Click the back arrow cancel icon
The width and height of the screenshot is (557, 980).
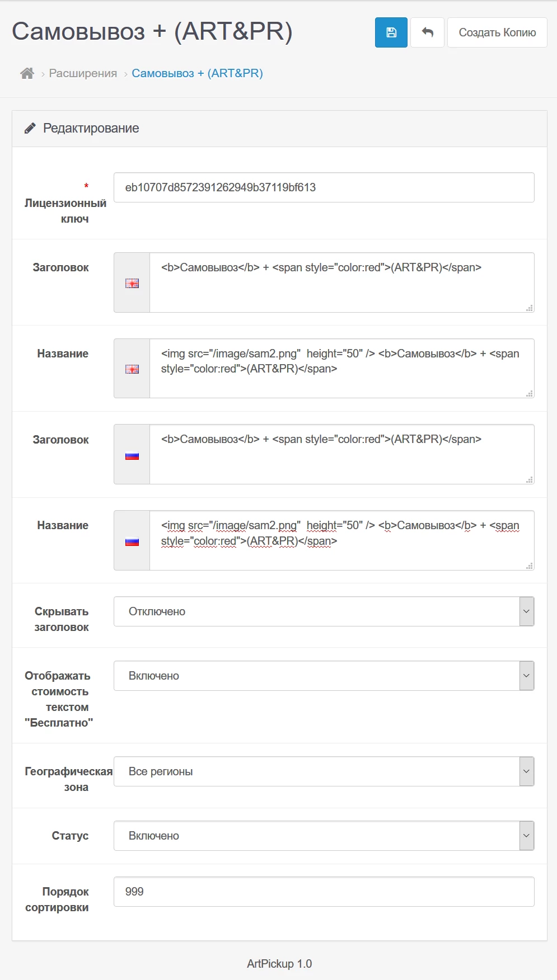[x=428, y=32]
